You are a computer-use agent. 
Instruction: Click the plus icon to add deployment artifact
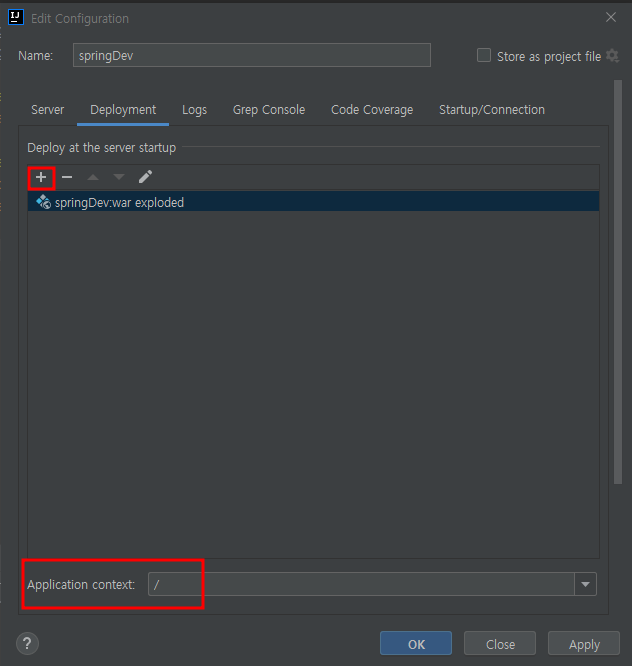pyautogui.click(x=41, y=177)
